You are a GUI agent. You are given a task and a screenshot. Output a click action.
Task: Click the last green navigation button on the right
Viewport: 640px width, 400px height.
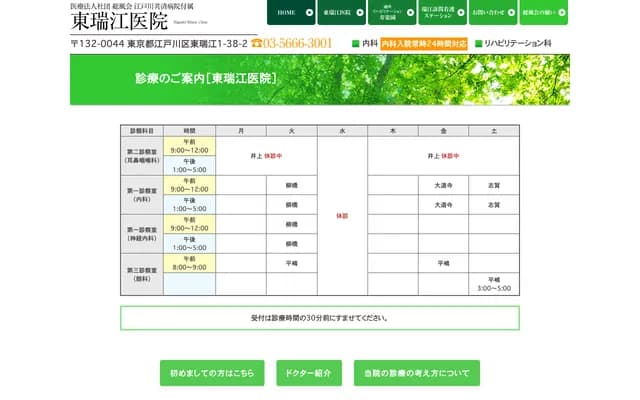pyautogui.click(x=544, y=13)
